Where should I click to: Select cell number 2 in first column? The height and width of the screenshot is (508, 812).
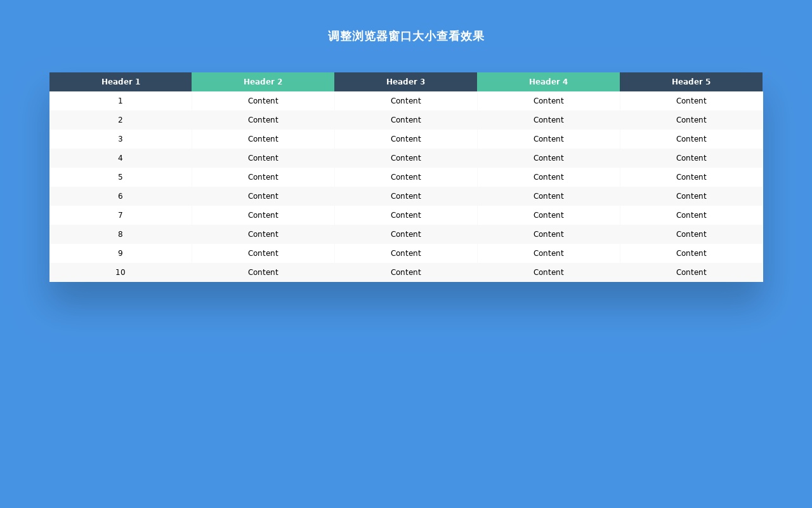click(121, 120)
